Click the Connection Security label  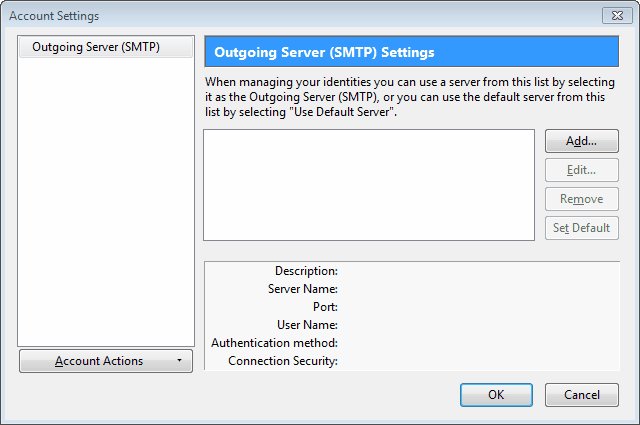(283, 360)
